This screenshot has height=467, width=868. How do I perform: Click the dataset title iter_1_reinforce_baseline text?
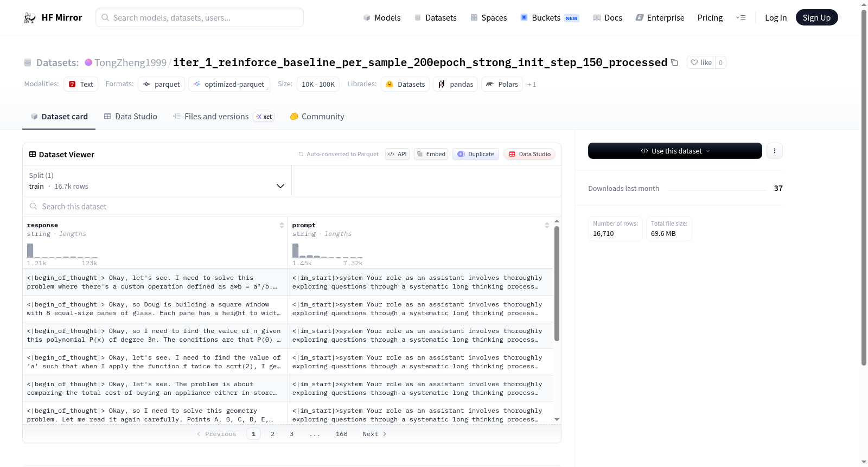[420, 62]
